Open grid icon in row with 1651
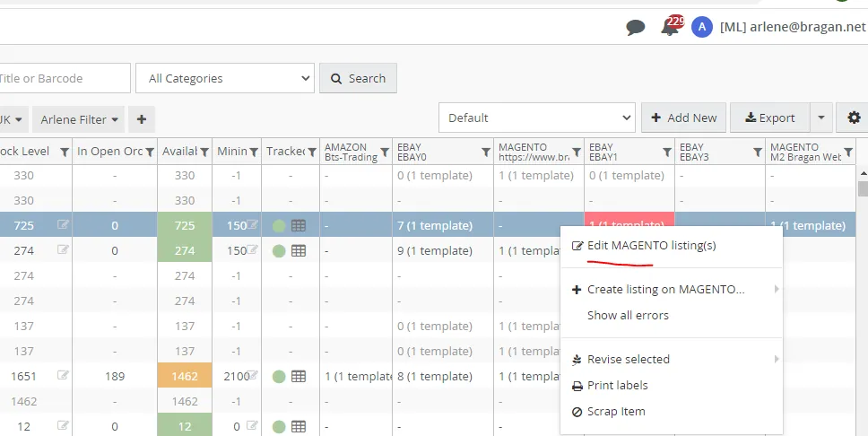Screen dimensions: 868x436 point(299,376)
